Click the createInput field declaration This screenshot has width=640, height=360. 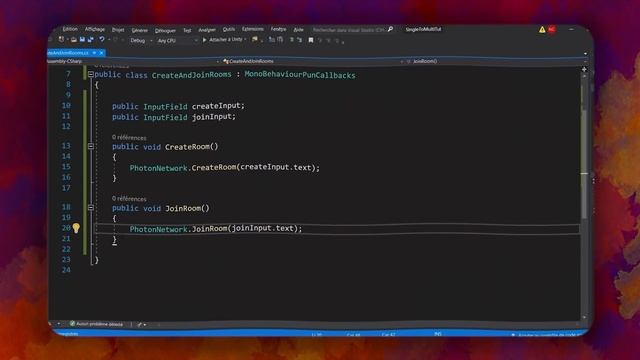point(178,106)
